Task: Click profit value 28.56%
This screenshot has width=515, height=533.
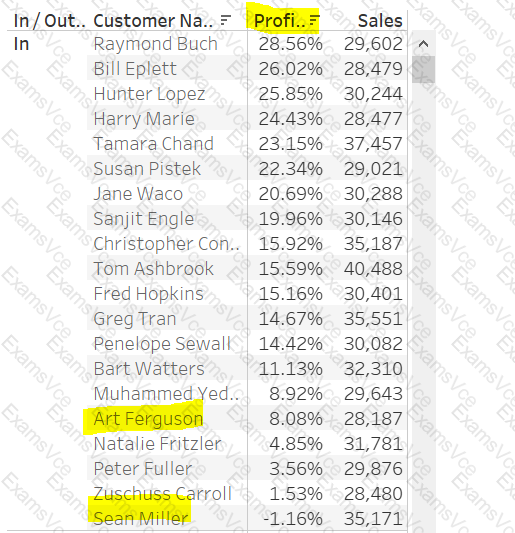Action: tap(291, 44)
